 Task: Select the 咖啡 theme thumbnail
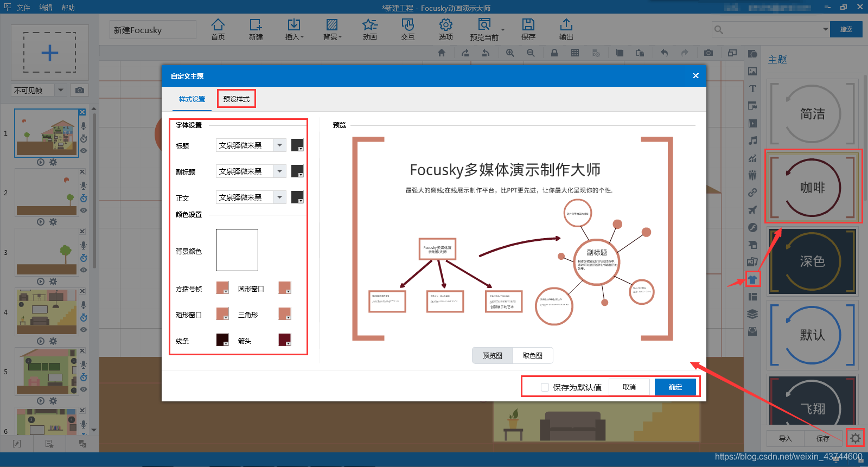pos(813,187)
